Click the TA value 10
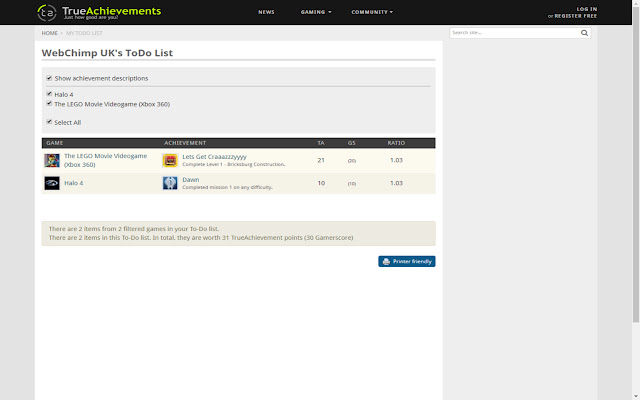Image resolution: width=640 pixels, height=400 pixels. pos(321,183)
